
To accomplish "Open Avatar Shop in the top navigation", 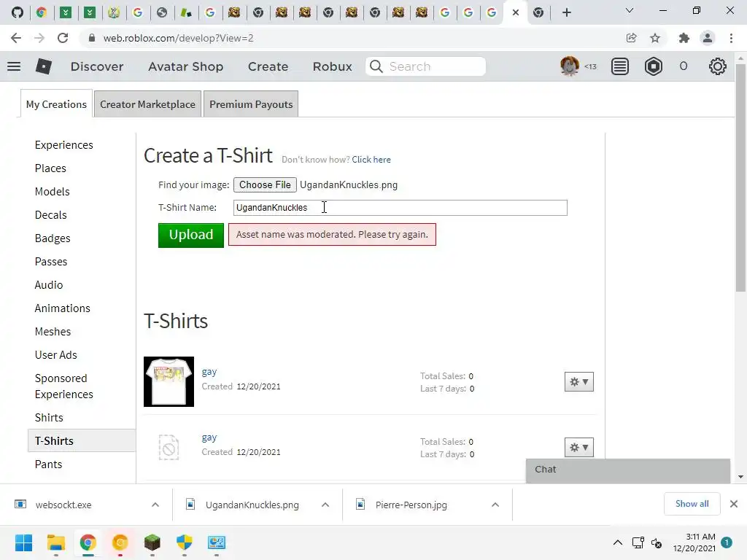I will click(x=186, y=66).
